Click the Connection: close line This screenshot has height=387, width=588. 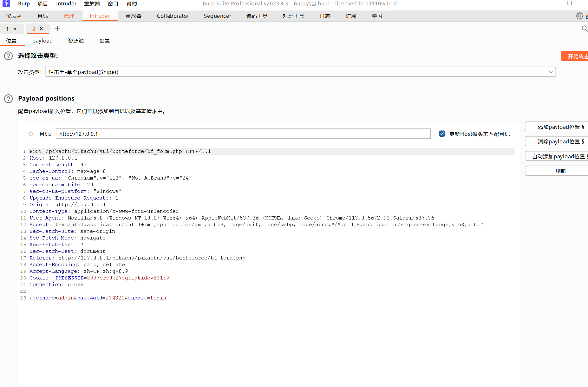point(56,285)
